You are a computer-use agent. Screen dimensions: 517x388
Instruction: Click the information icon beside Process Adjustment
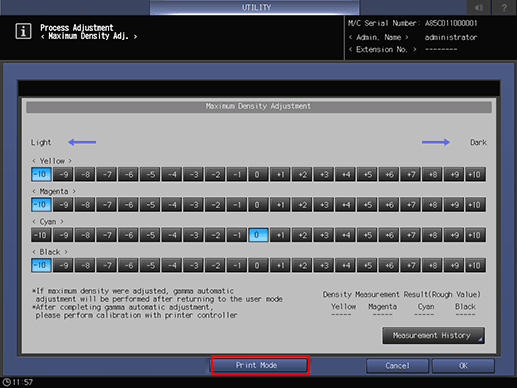23,31
